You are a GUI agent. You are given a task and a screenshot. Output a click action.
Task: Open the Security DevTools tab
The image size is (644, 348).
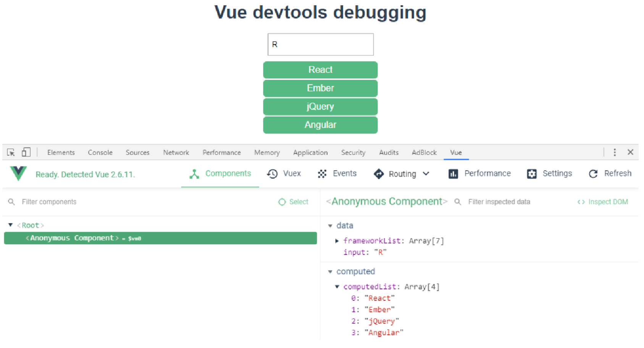pyautogui.click(x=353, y=152)
